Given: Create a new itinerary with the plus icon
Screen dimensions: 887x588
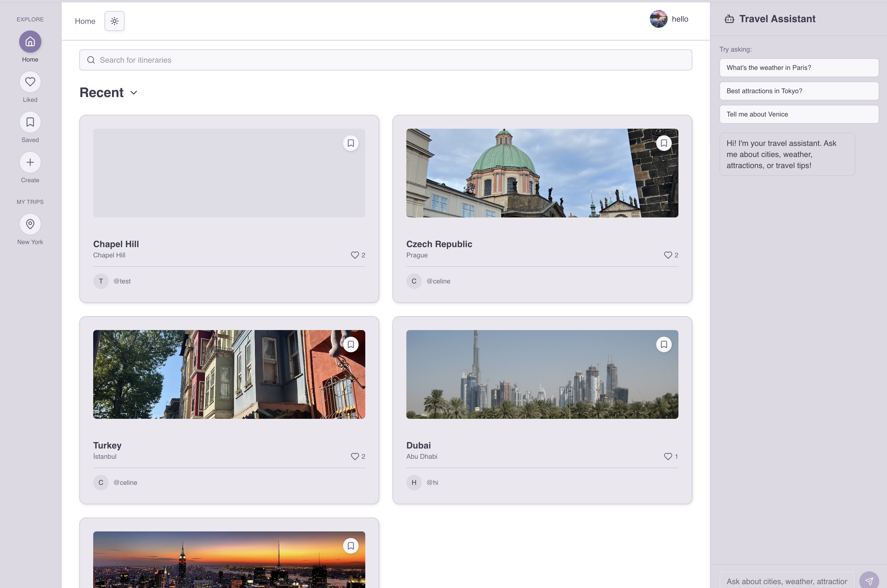Looking at the screenshot, I should [x=30, y=162].
